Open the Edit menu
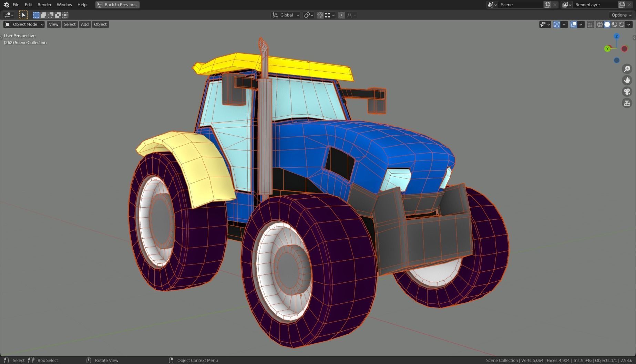The width and height of the screenshot is (636, 364). (28, 4)
